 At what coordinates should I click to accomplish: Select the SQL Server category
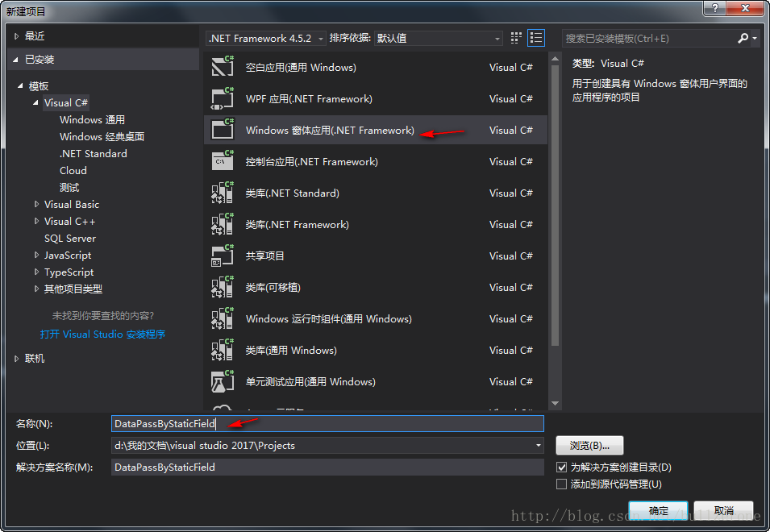(70, 238)
